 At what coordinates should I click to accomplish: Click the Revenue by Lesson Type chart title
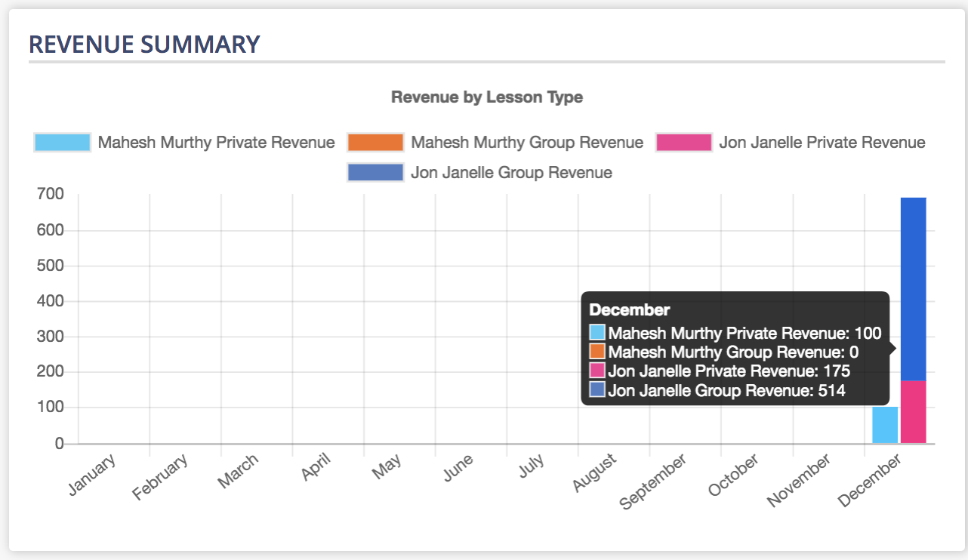pyautogui.click(x=487, y=97)
